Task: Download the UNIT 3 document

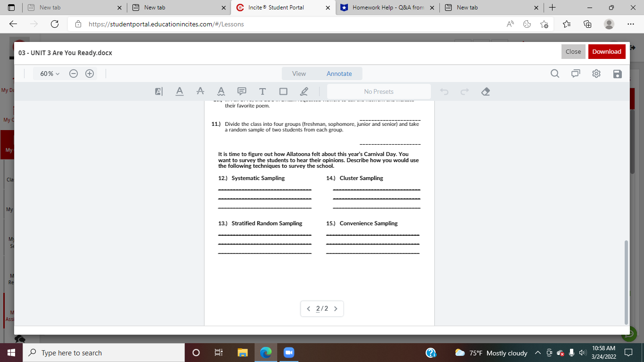Action: pyautogui.click(x=607, y=51)
